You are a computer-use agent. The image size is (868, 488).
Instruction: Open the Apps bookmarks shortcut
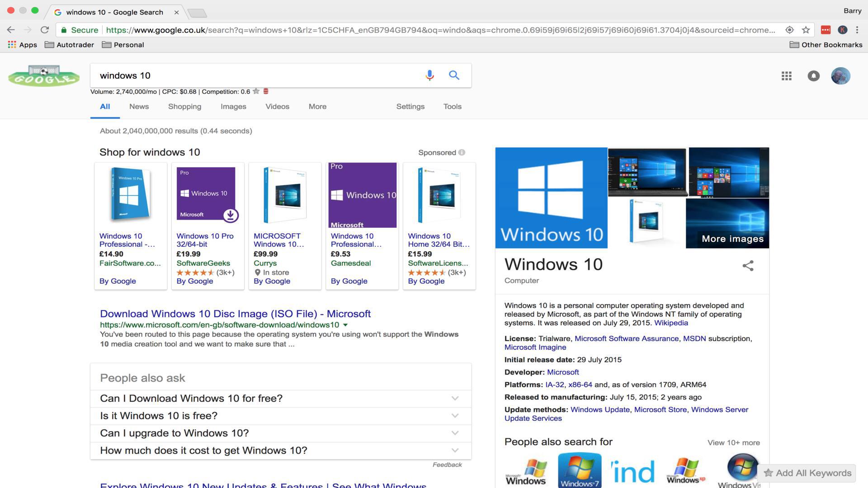point(22,45)
